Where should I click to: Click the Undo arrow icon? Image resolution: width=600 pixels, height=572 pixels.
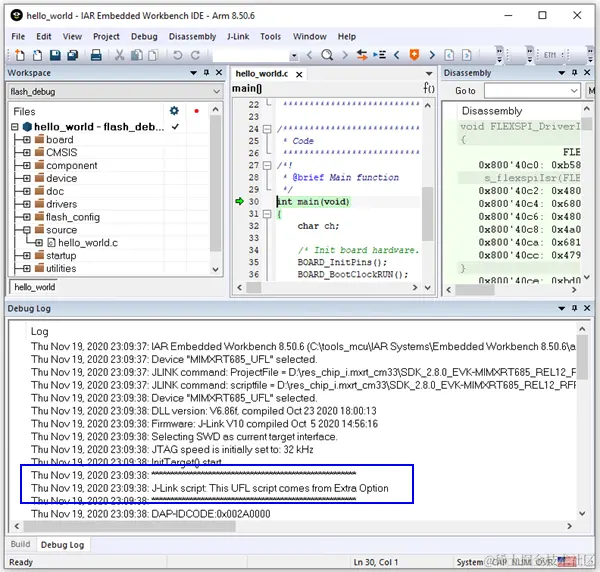[x=178, y=55]
